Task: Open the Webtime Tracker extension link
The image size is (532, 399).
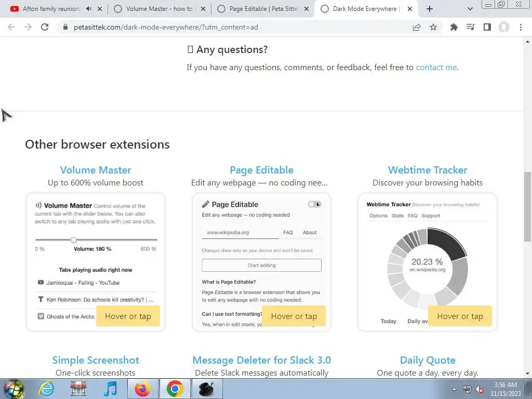Action: (x=428, y=170)
